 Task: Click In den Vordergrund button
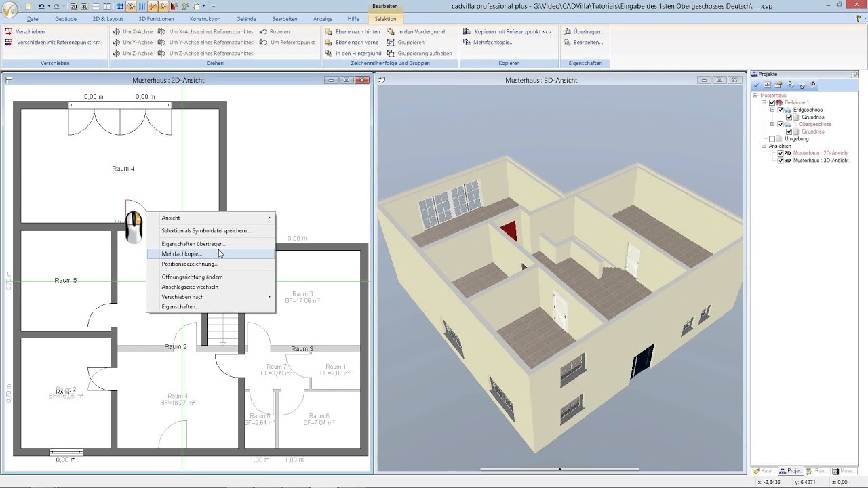416,32
